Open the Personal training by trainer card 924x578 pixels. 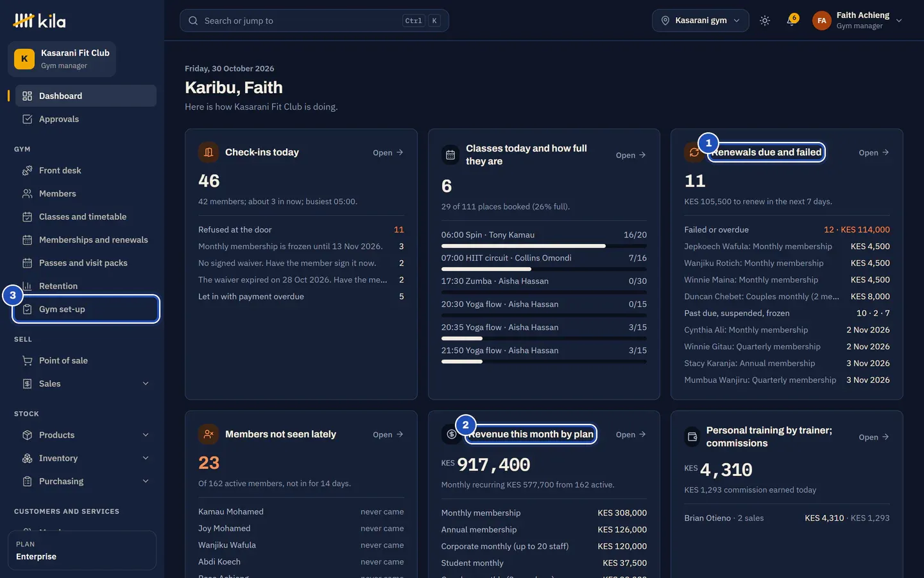[x=874, y=437]
